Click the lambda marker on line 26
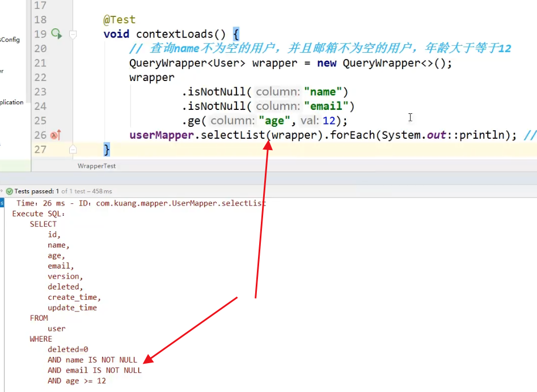The image size is (537, 392). click(x=56, y=135)
